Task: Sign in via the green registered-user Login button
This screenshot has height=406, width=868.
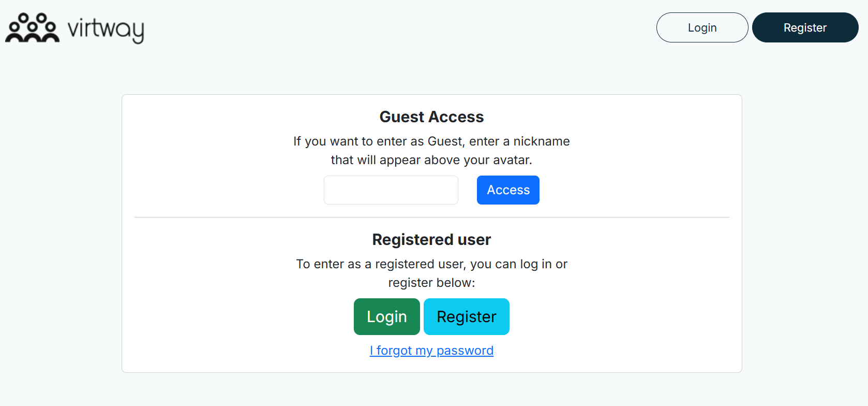Action: click(x=386, y=316)
